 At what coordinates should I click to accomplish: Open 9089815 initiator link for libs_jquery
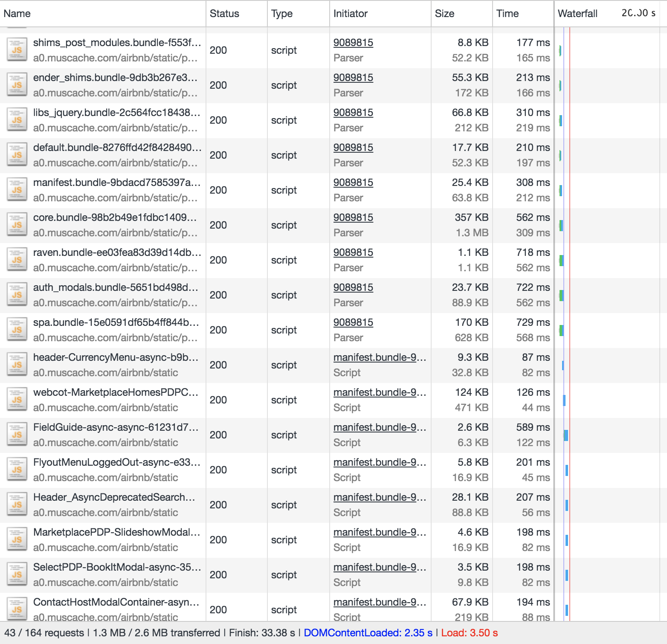click(x=353, y=113)
